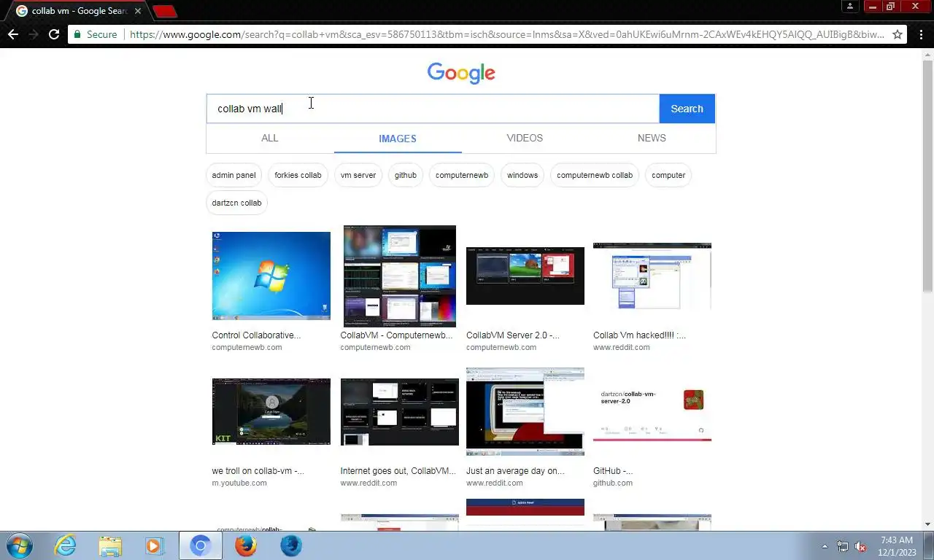The image size is (934, 560).
Task: Click 'github.com' source link
Action: tap(613, 483)
